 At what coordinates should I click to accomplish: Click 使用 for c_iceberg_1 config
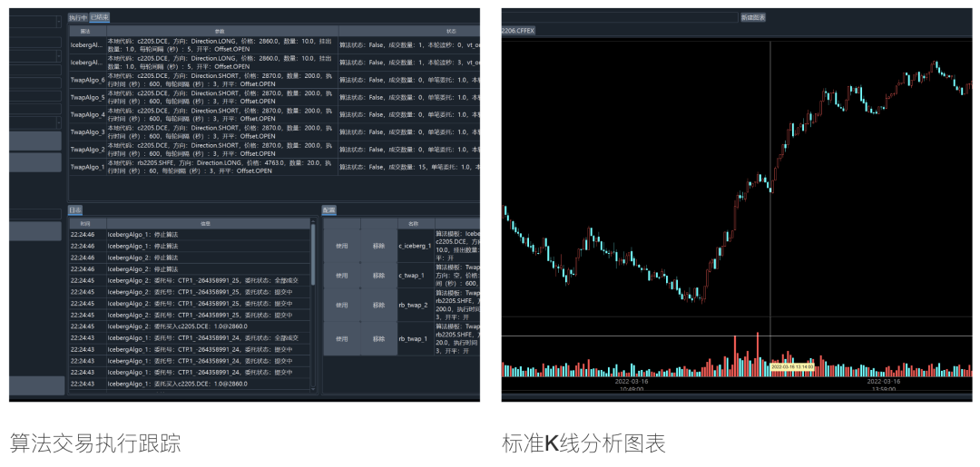click(342, 246)
